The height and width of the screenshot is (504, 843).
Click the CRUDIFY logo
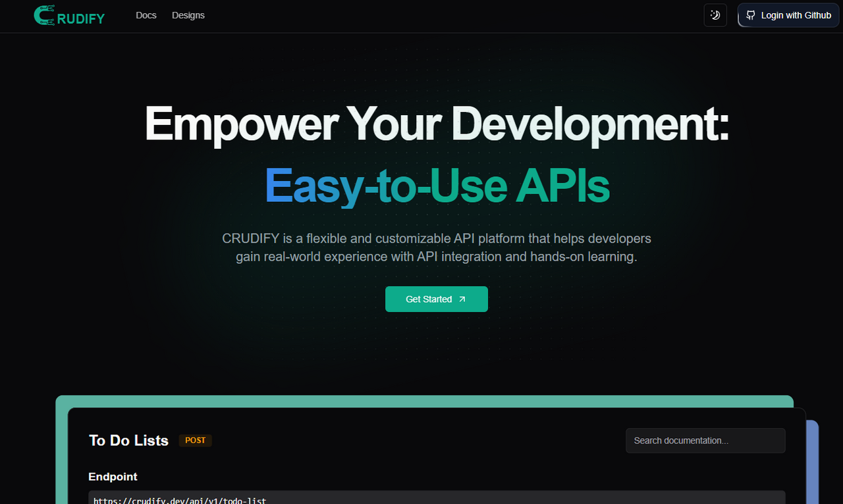tap(69, 16)
